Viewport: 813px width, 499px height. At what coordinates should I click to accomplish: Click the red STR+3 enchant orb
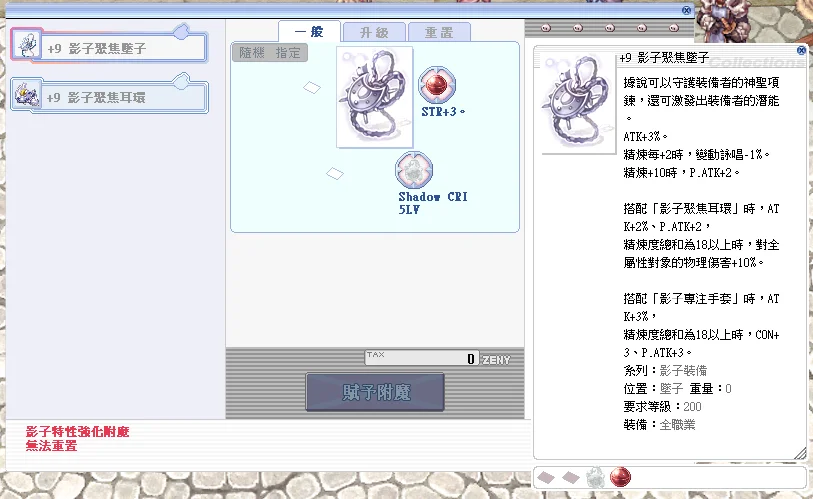[x=434, y=84]
